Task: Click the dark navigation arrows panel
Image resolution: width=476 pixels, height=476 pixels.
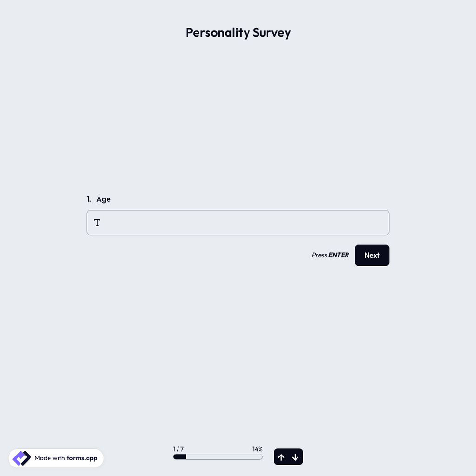Action: pyautogui.click(x=288, y=456)
